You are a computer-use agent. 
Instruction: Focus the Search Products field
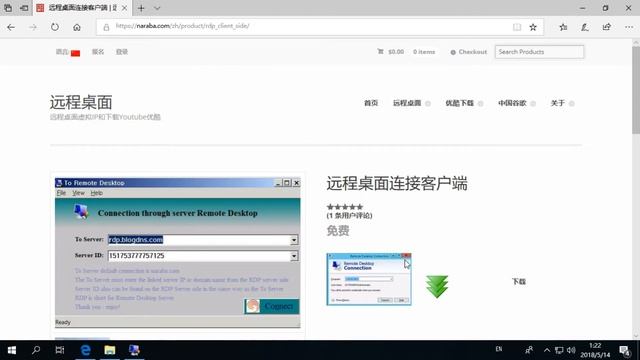pyautogui.click(x=539, y=52)
